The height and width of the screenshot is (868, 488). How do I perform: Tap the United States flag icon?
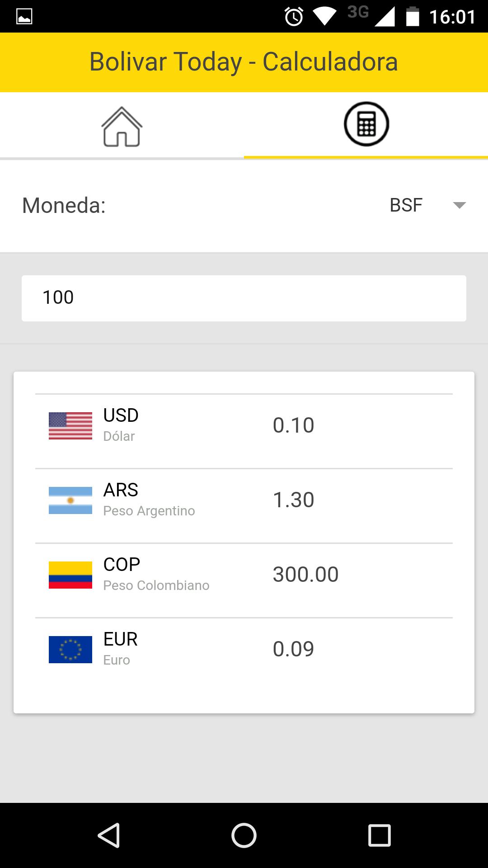pos(70,426)
